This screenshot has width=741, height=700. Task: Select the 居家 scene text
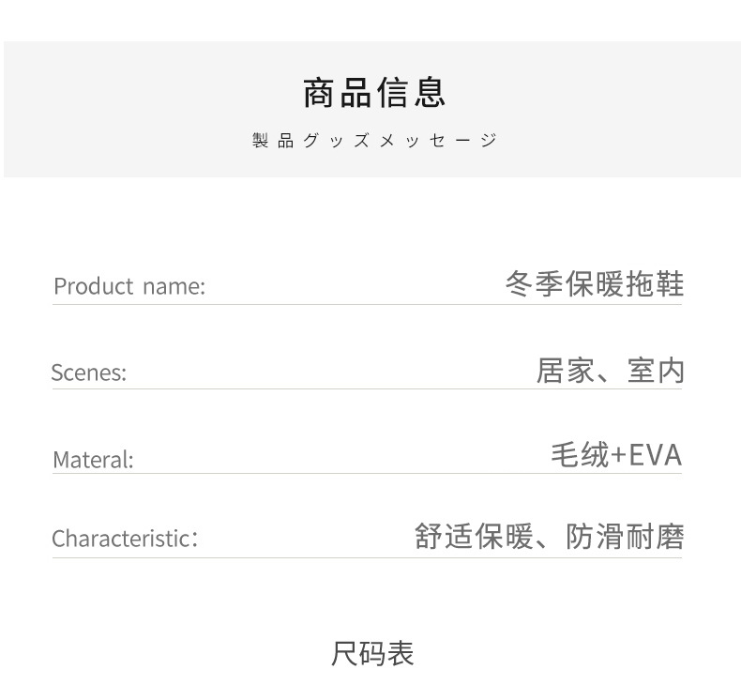[565, 371]
